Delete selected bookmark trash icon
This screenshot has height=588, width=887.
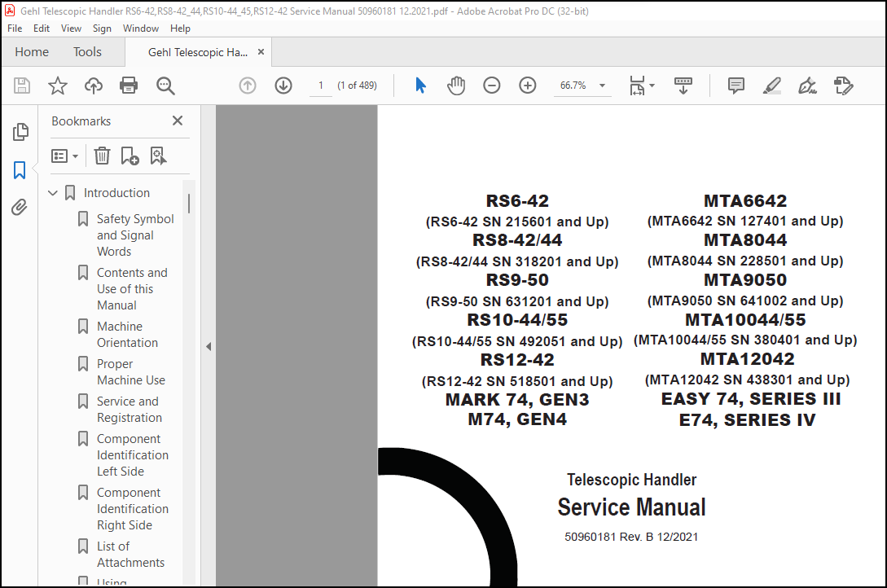tap(102, 156)
